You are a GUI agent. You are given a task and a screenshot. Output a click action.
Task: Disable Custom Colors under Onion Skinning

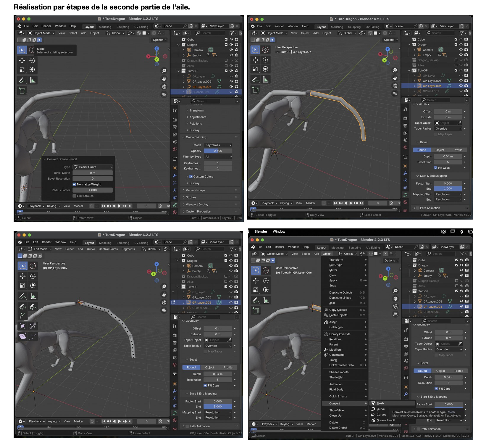coord(191,177)
